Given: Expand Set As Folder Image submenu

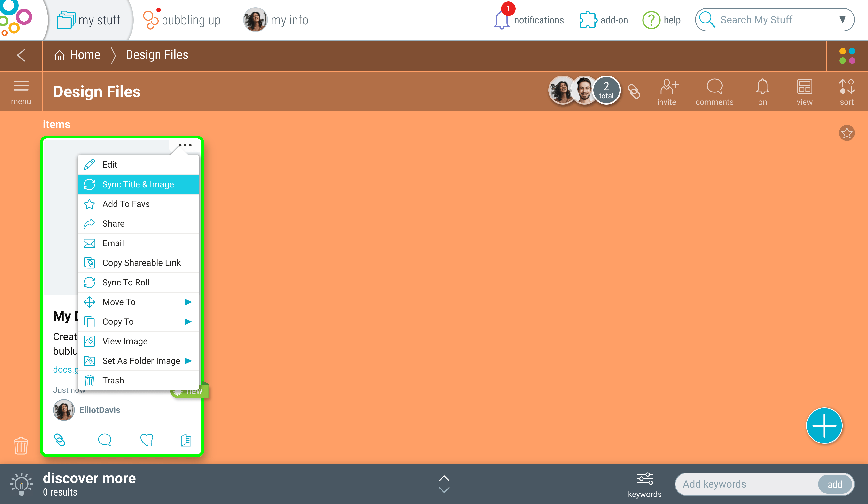Looking at the screenshot, I should [x=188, y=361].
